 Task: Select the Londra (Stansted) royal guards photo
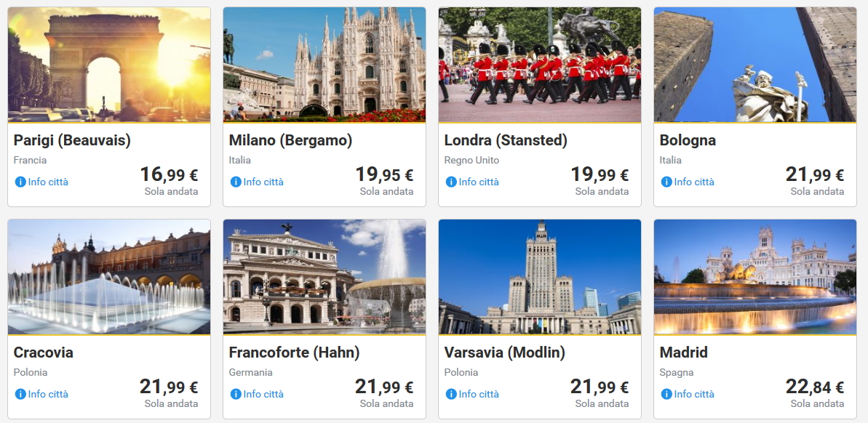tap(540, 65)
